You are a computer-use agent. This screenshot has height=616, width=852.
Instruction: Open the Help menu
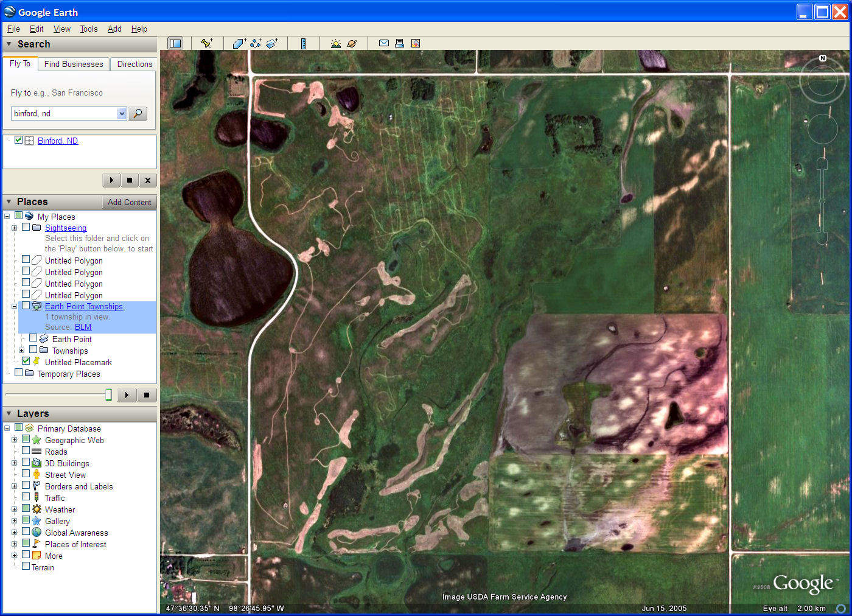pos(139,29)
